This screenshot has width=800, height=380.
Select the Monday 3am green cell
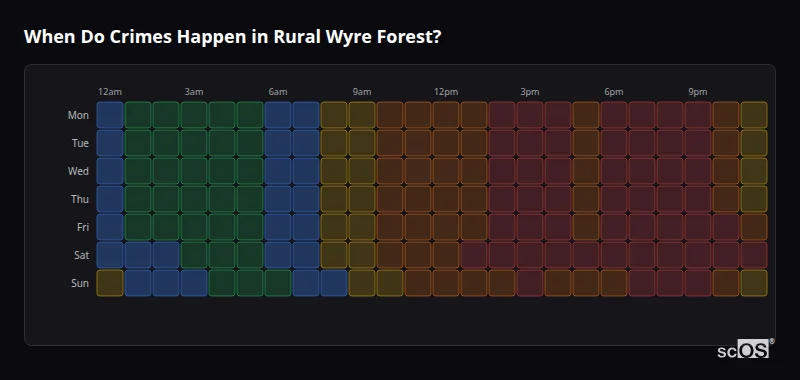tap(194, 115)
